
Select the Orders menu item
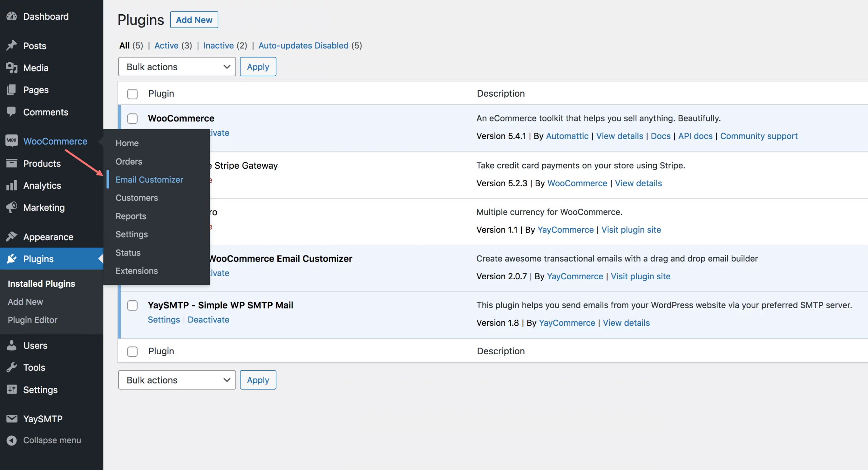129,162
